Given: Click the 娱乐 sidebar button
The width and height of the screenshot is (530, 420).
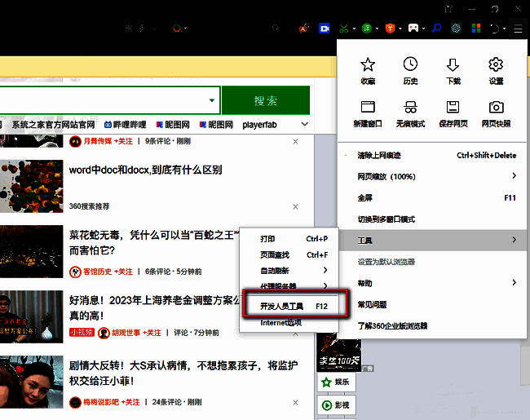Looking at the screenshot, I should [336, 382].
